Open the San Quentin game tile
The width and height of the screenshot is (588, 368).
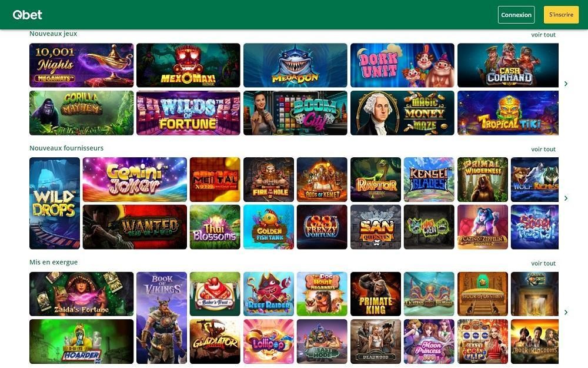[x=375, y=227]
